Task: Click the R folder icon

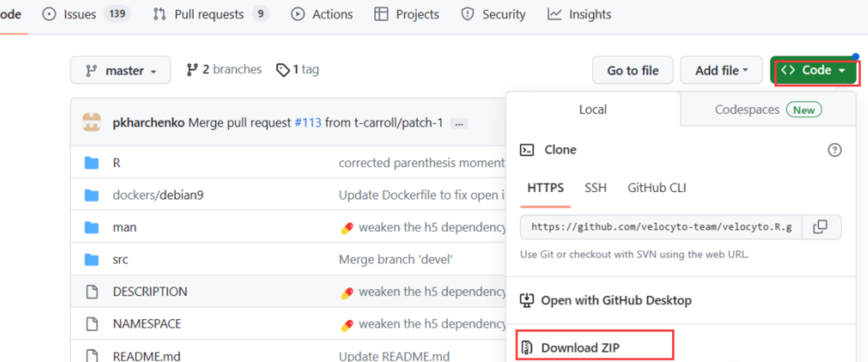Action: tap(91, 163)
